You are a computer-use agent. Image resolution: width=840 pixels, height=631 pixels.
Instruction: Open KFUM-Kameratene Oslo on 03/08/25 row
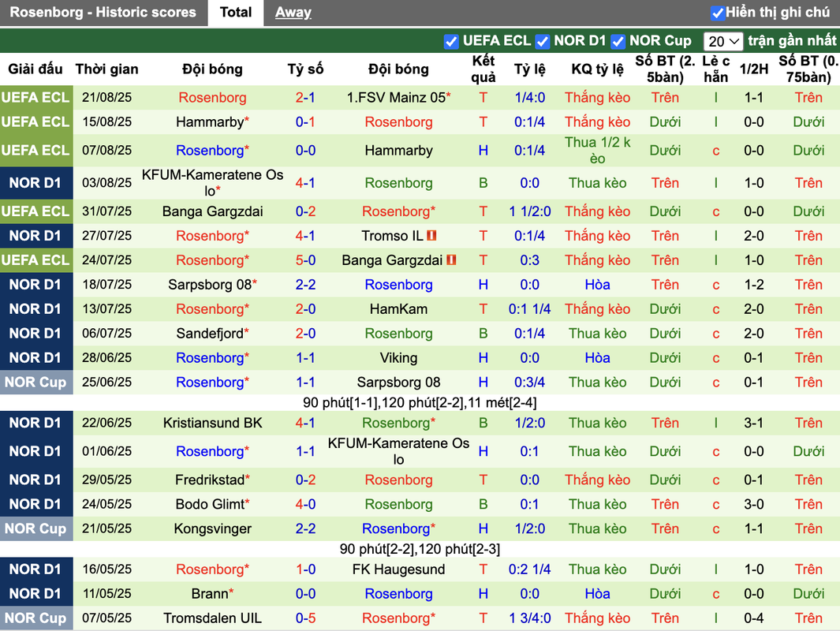213,183
